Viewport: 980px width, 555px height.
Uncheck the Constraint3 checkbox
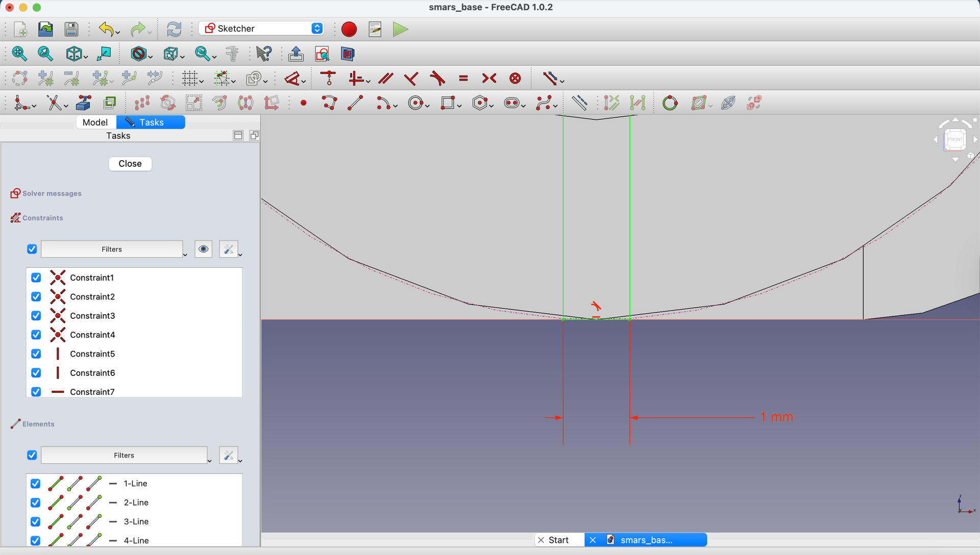tap(36, 316)
